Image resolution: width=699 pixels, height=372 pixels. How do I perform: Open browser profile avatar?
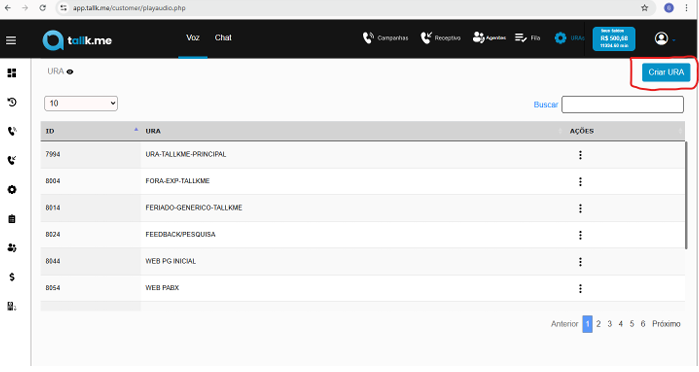[669, 8]
